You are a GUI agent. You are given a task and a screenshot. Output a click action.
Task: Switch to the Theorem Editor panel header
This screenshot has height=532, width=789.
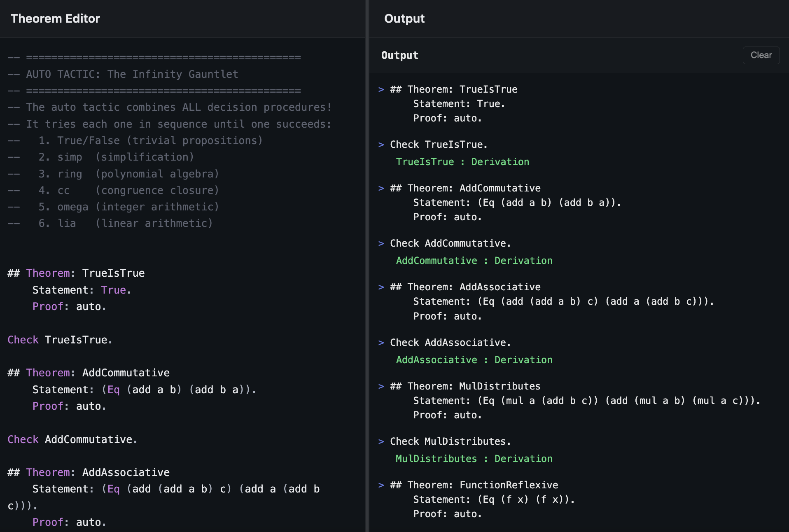pyautogui.click(x=56, y=19)
